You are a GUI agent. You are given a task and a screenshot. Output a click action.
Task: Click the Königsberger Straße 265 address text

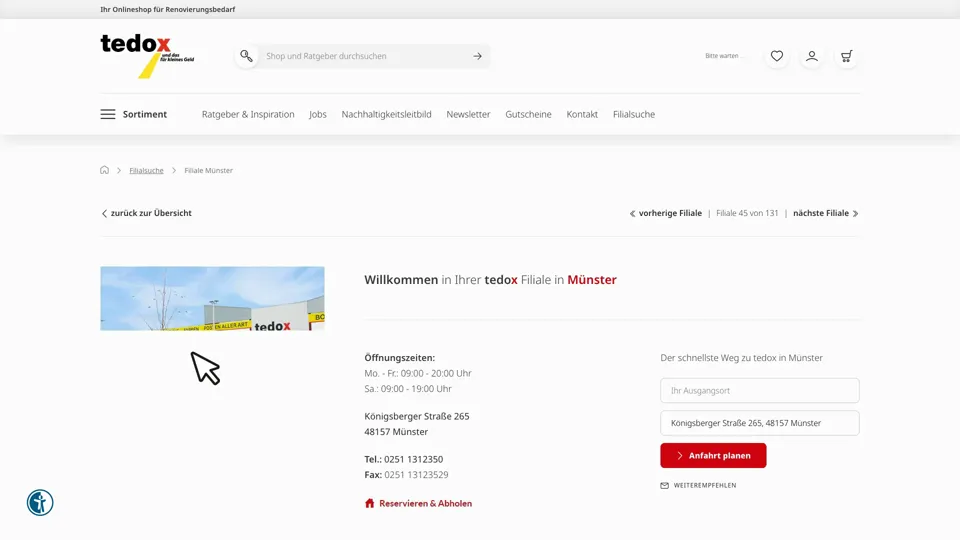(x=417, y=416)
